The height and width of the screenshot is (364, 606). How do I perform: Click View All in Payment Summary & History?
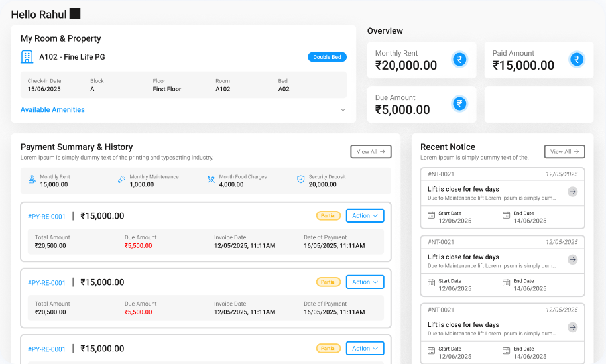(x=371, y=152)
